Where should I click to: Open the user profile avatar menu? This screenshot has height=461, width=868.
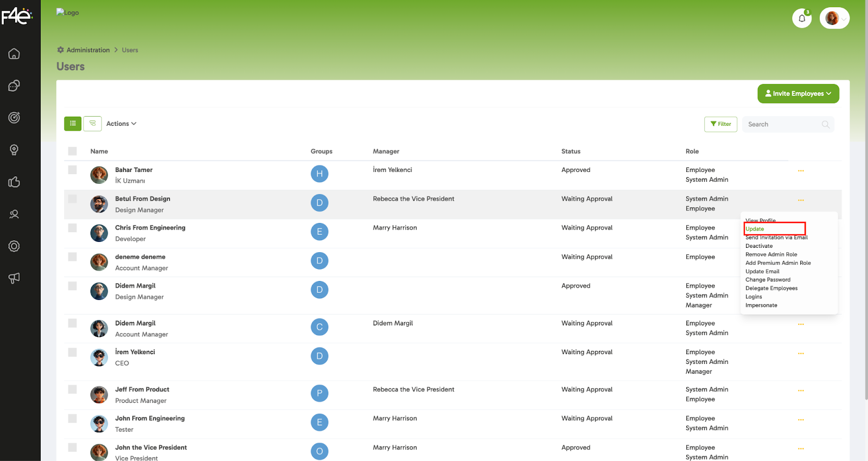(834, 18)
